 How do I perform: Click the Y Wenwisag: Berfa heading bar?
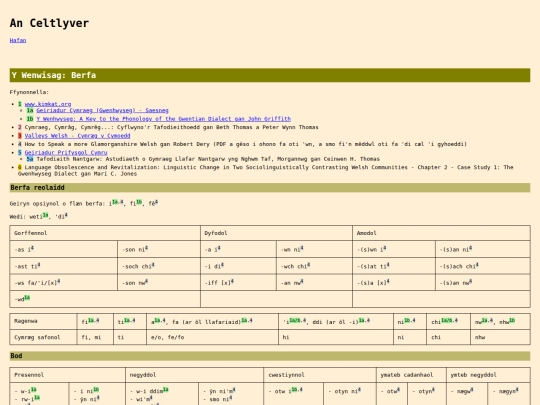click(270, 75)
